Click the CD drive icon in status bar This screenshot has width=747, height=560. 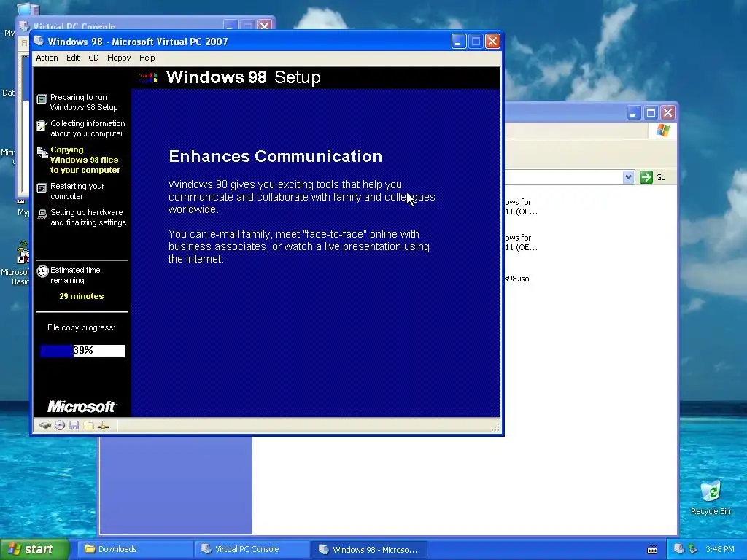pos(60,425)
